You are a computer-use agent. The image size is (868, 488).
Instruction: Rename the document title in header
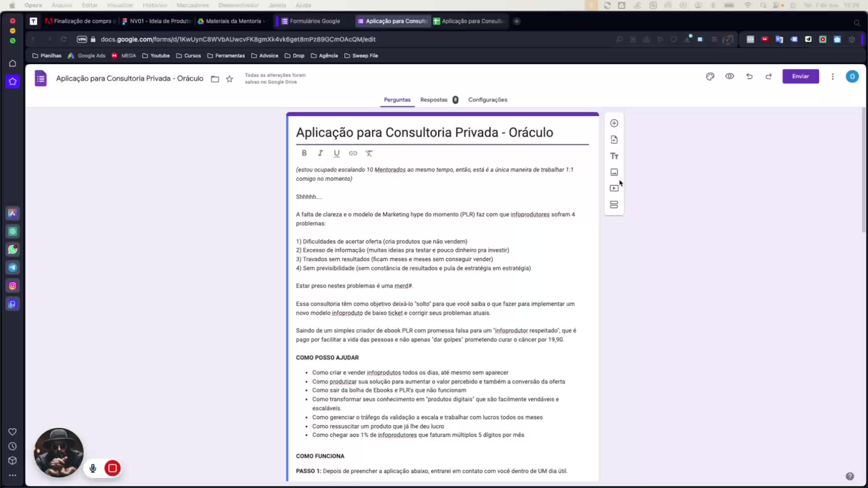point(130,78)
